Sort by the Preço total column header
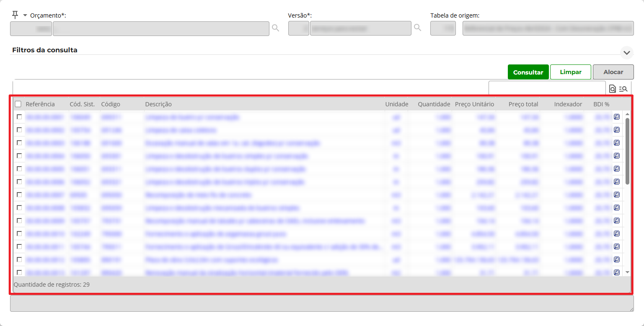The width and height of the screenshot is (644, 326). pyautogui.click(x=523, y=104)
